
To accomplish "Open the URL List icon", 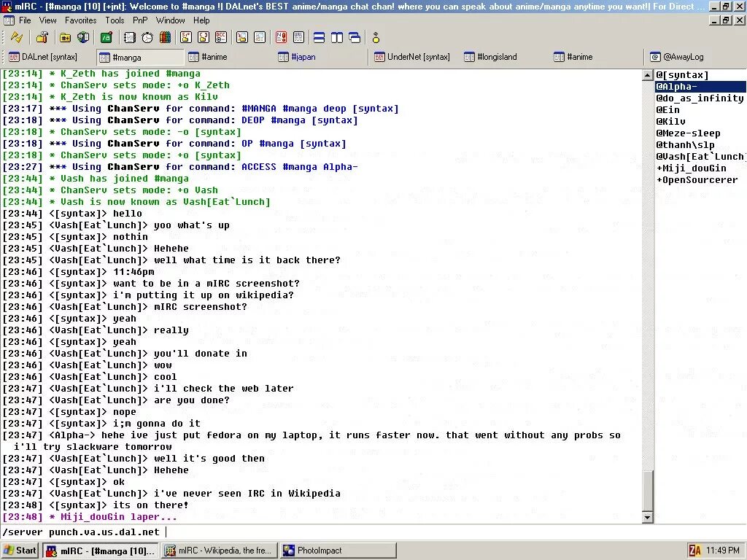I will (x=298, y=37).
